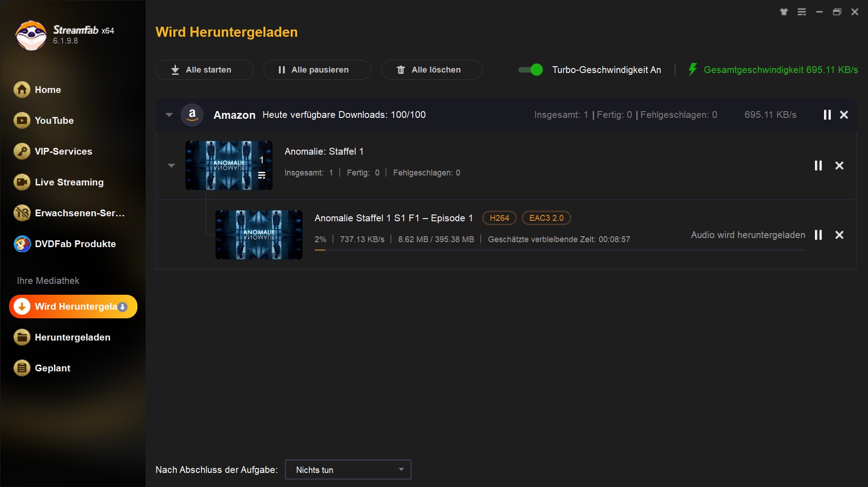Screen dimensions: 868x487
Task: Click Heute verfügbare Downloads: 100/100 text
Action: point(344,115)
